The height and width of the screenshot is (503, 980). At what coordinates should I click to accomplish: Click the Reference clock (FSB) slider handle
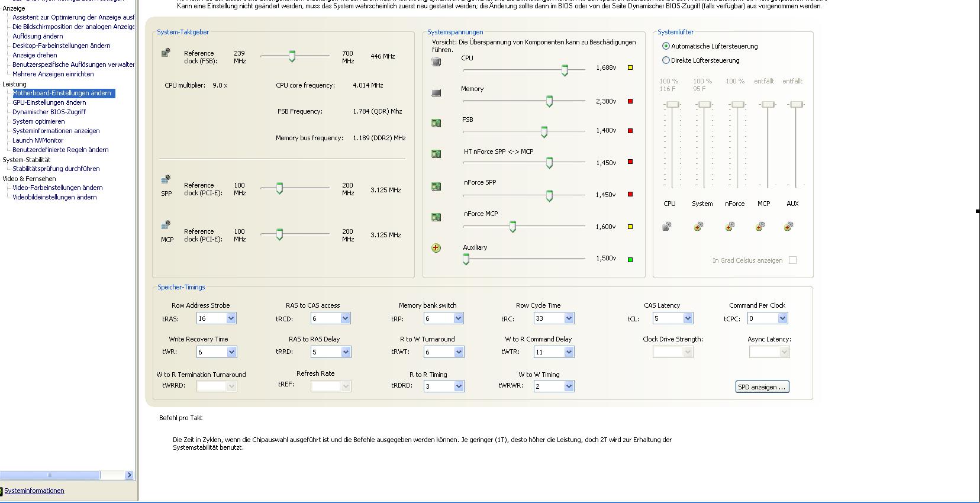[292, 56]
